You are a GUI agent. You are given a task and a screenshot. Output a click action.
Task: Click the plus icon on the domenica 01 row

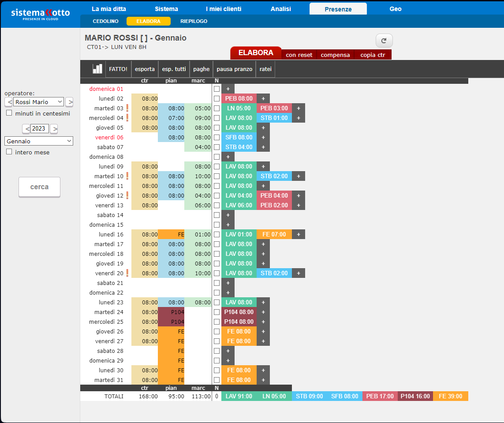[228, 88]
